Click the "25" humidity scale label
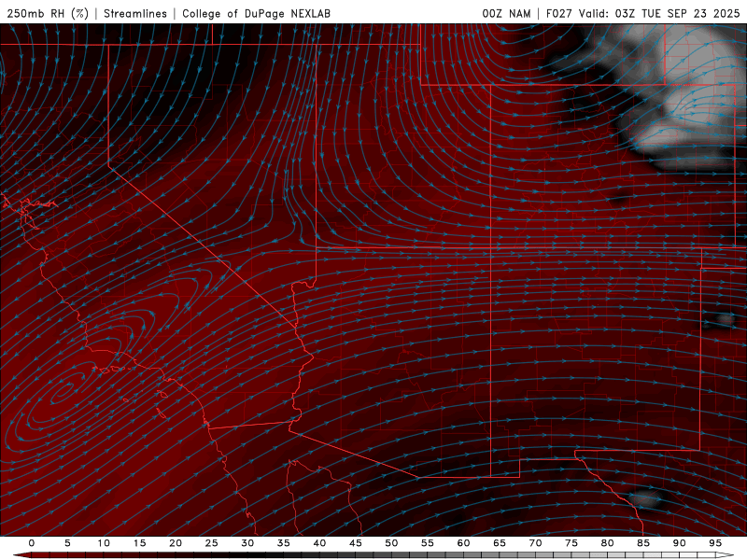The height and width of the screenshot is (560, 747). (212, 543)
